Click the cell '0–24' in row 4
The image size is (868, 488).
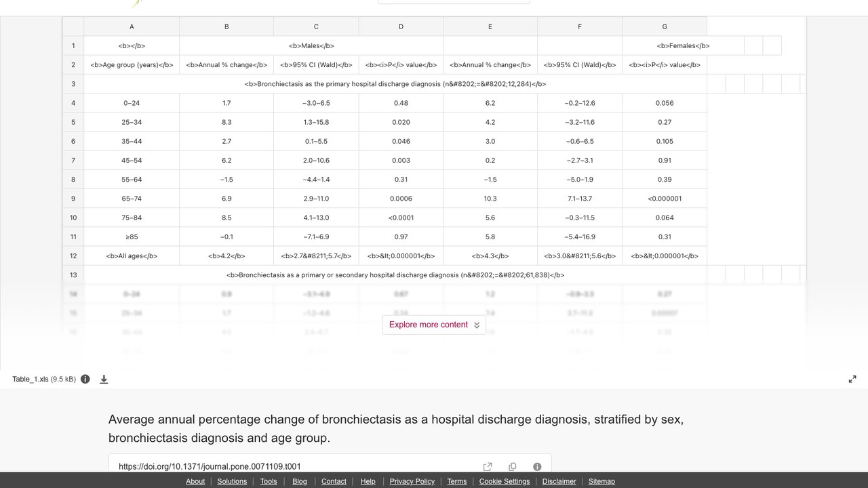132,103
